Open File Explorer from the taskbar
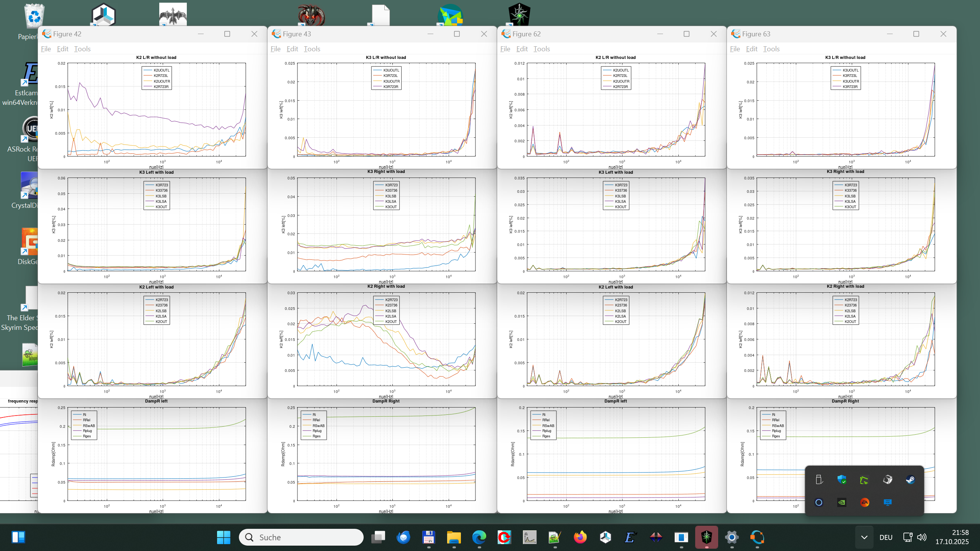The width and height of the screenshot is (980, 551). coord(454,537)
